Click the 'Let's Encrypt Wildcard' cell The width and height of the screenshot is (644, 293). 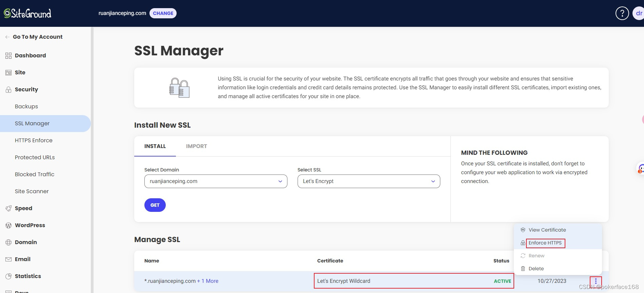pos(344,281)
